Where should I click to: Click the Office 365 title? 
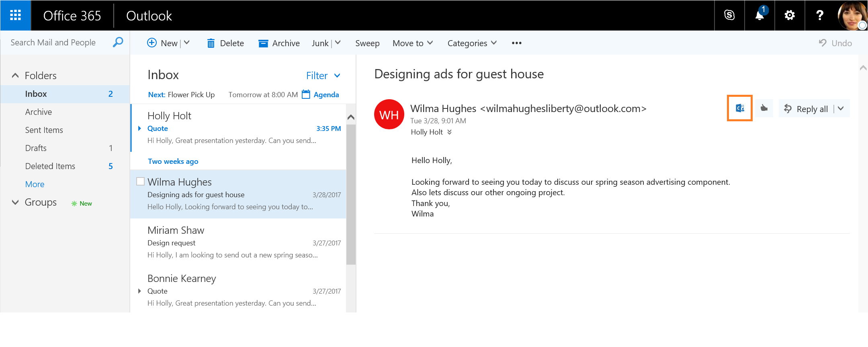[72, 16]
